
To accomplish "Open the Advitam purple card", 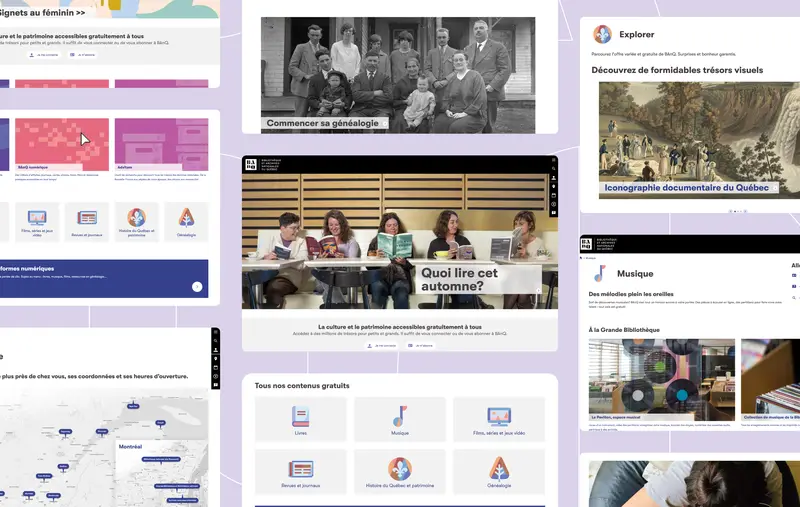I will point(161,144).
